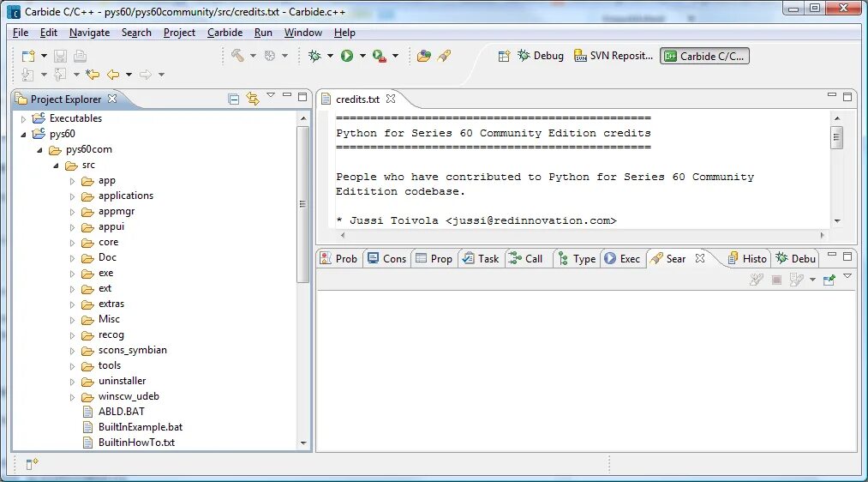Click the Debug bug toolbar icon
This screenshot has width=868, height=482.
tap(314, 56)
